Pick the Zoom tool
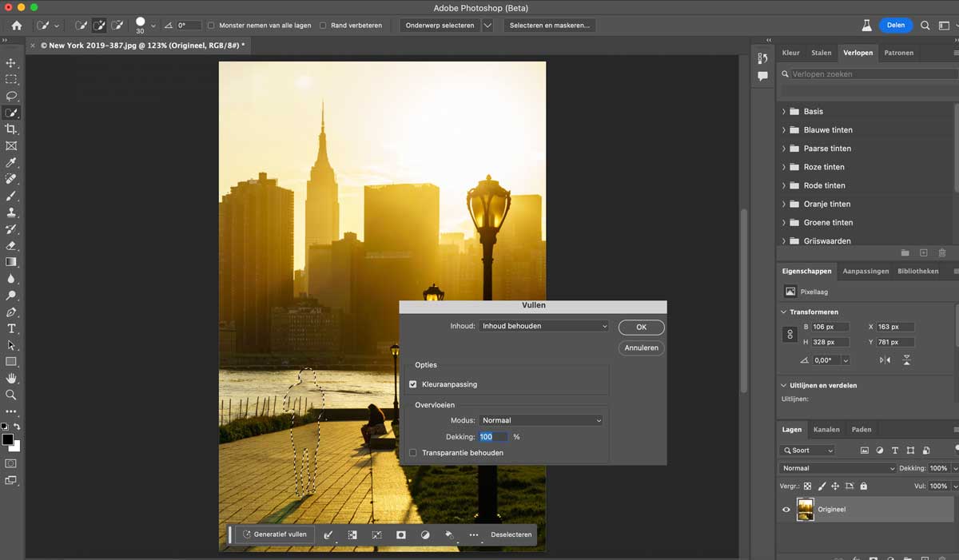Screen dimensions: 959x560 click(11, 395)
